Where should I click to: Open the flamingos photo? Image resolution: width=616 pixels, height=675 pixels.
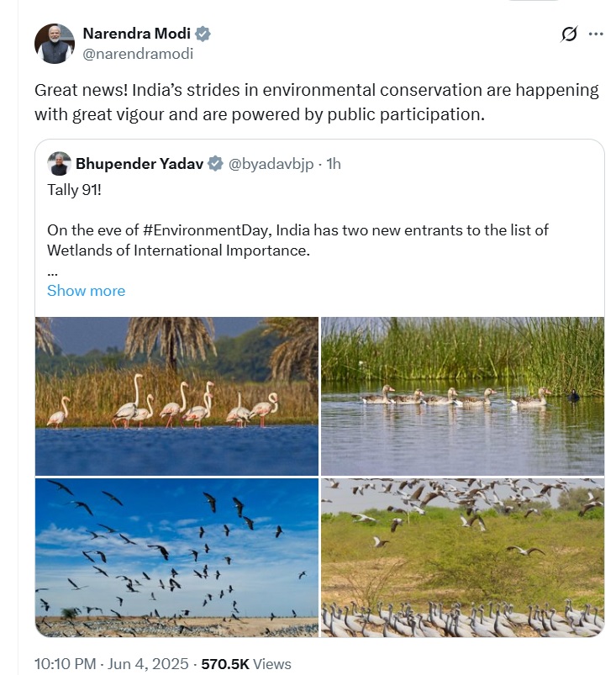pyautogui.click(x=176, y=396)
